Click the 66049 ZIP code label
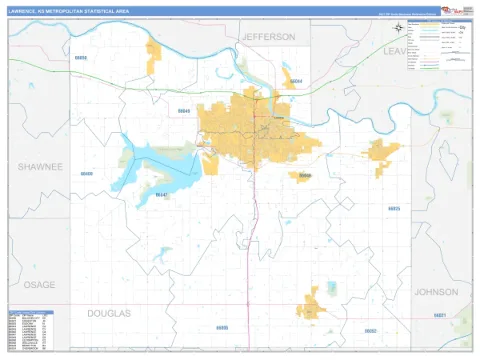The image size is (480, 360). click(184, 111)
